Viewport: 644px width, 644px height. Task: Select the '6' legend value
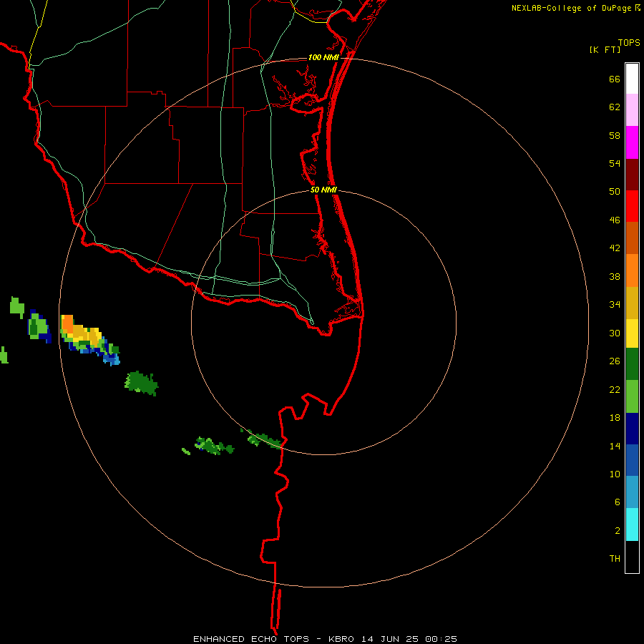coord(618,502)
